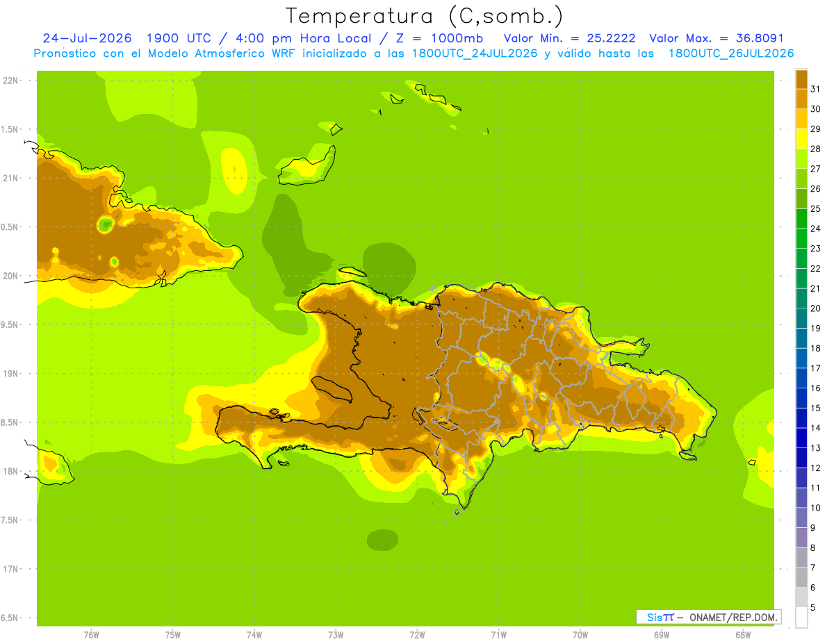Click legend value '5'
834x644 pixels.
click(x=812, y=607)
